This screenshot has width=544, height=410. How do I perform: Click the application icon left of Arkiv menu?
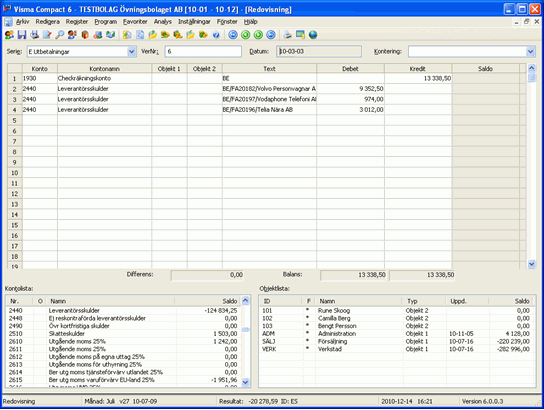click(8, 22)
